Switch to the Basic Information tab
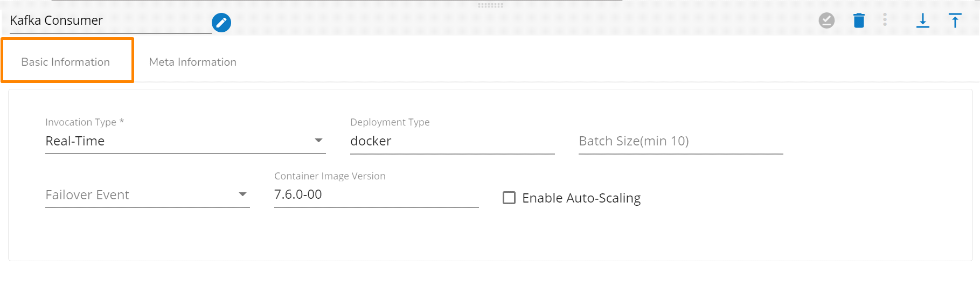Screen dimensions: 980x286 pyautogui.click(x=66, y=62)
